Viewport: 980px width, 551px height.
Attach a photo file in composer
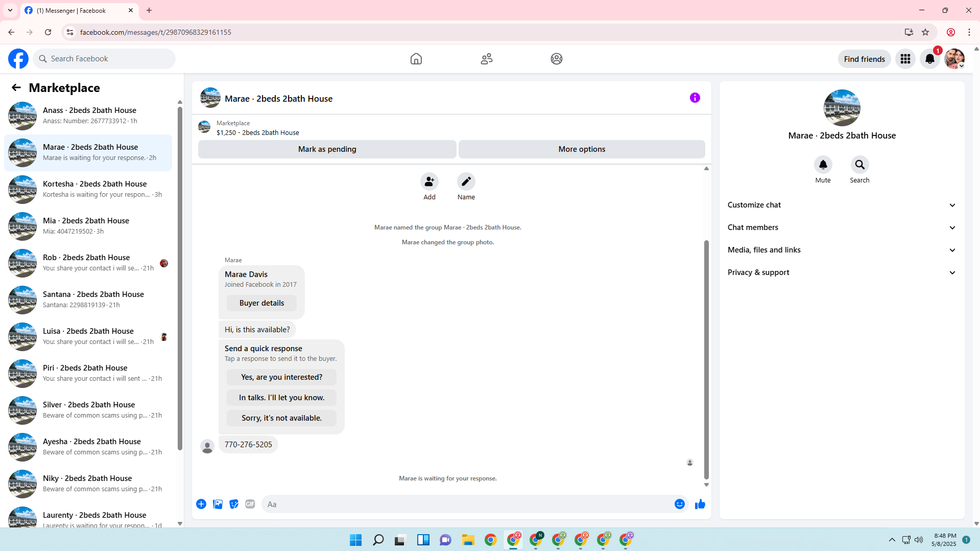218,504
